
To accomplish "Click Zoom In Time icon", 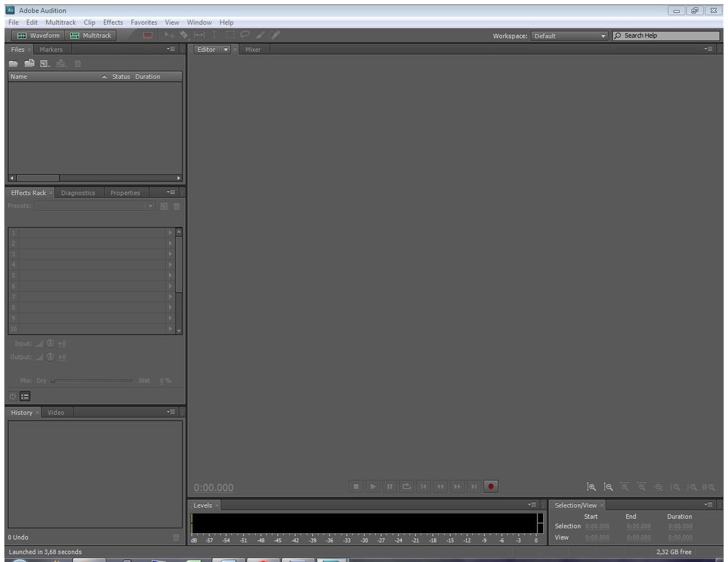I will click(625, 487).
